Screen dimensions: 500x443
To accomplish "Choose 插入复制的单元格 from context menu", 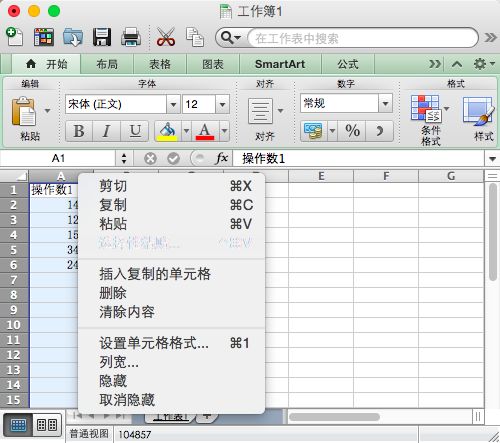I will coord(172,274).
